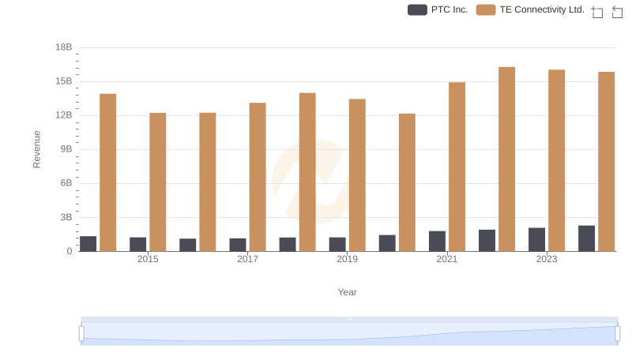Screen dimensions: 632x364
Task: Click the 2021 PTC Inc. bar
Action: [438, 241]
